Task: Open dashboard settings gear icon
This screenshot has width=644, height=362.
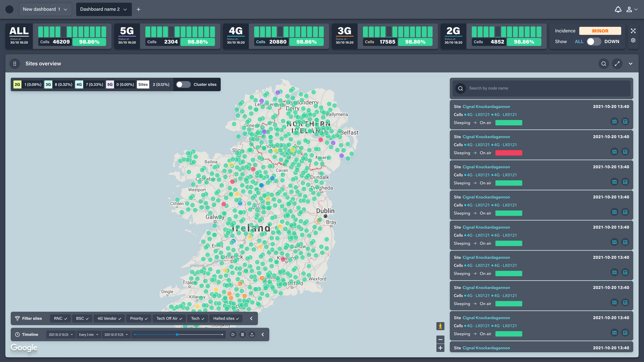Action: 633,40
